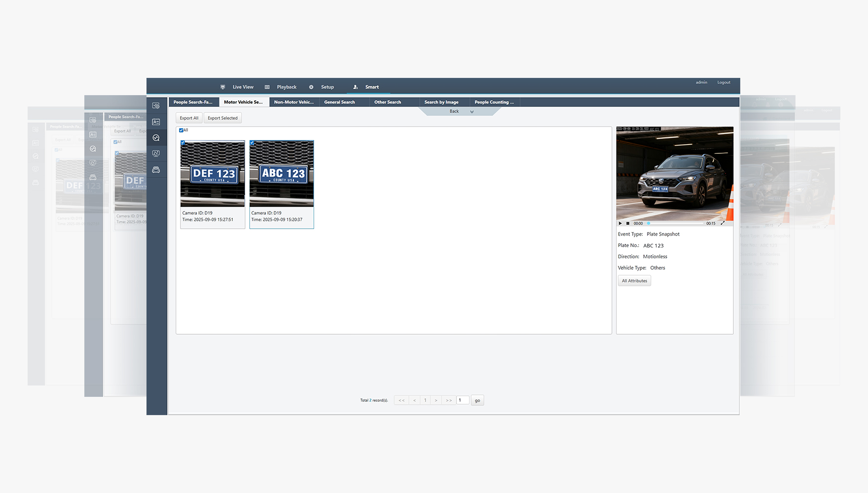Switch to the General Search tab

339,102
